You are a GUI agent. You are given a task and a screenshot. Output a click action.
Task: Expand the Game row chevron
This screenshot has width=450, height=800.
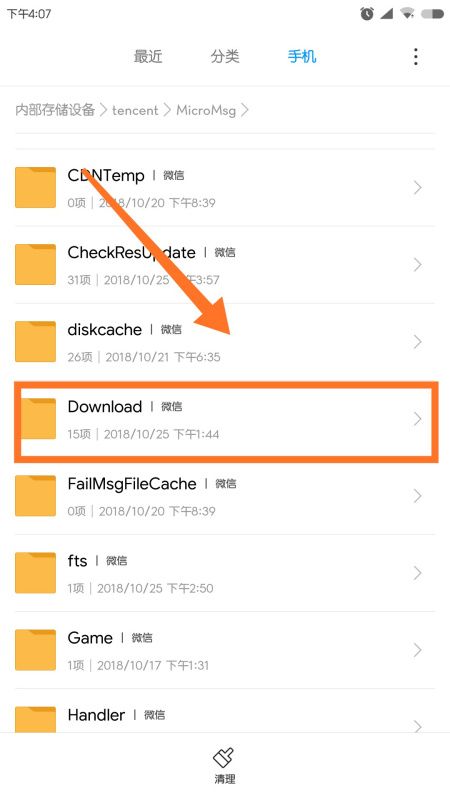click(418, 650)
